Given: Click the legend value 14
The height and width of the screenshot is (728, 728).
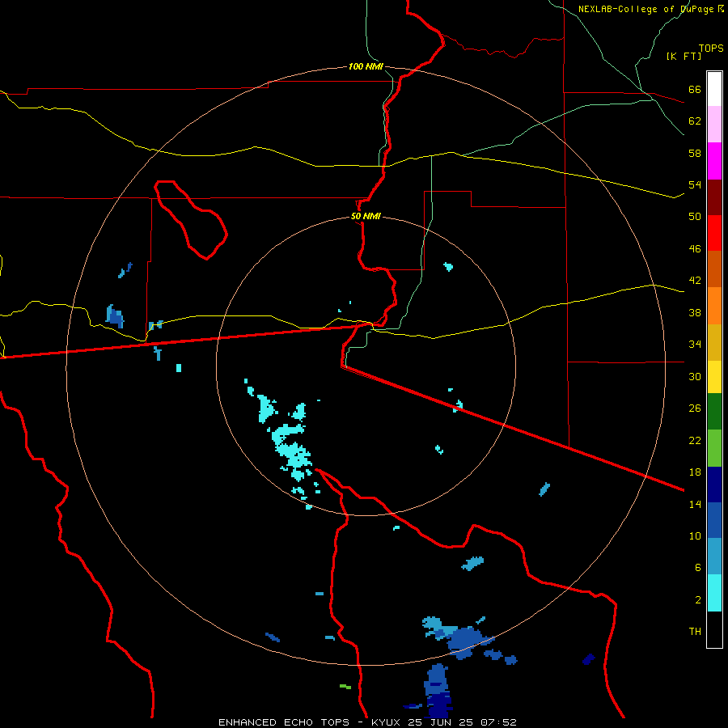Looking at the screenshot, I should (695, 504).
